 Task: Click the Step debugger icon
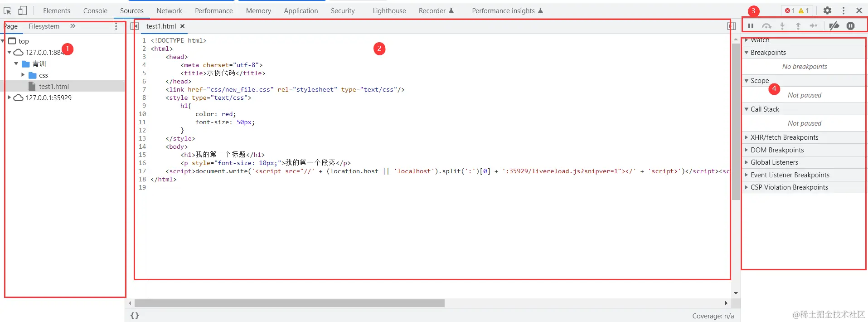[814, 26]
